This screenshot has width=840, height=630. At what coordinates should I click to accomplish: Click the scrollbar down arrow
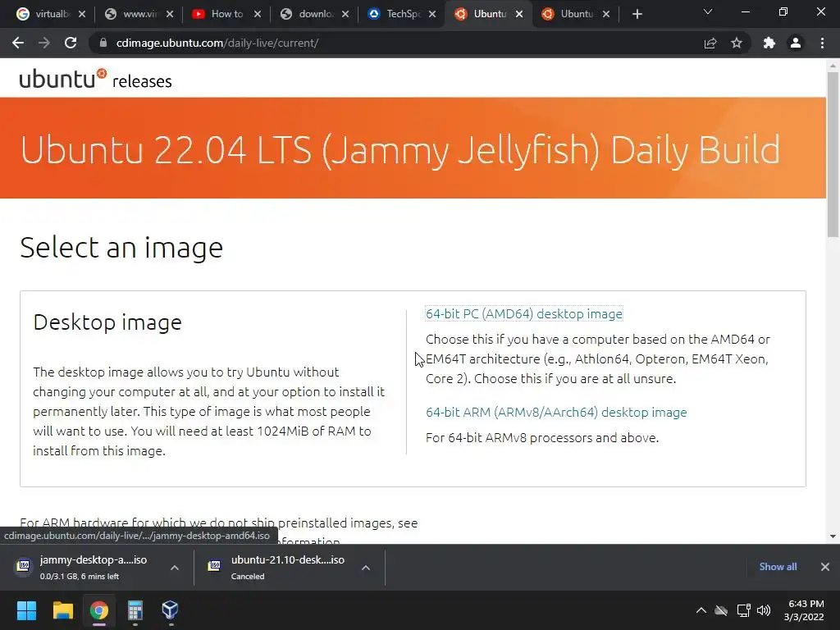[833, 536]
